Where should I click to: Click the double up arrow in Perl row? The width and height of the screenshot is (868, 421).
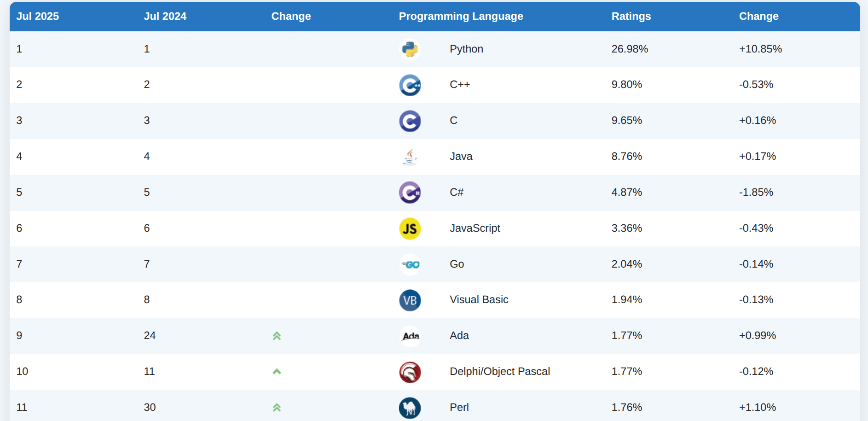click(x=277, y=407)
